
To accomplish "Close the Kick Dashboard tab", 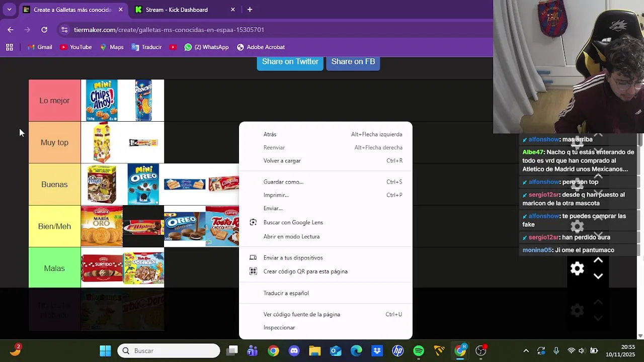I will pyautogui.click(x=232, y=10).
